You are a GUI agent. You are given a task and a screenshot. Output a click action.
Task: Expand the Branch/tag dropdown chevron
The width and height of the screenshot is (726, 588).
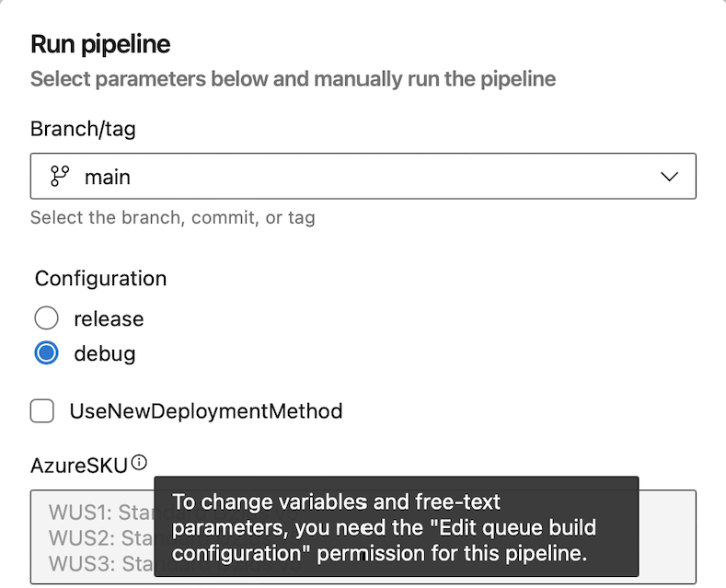670,177
